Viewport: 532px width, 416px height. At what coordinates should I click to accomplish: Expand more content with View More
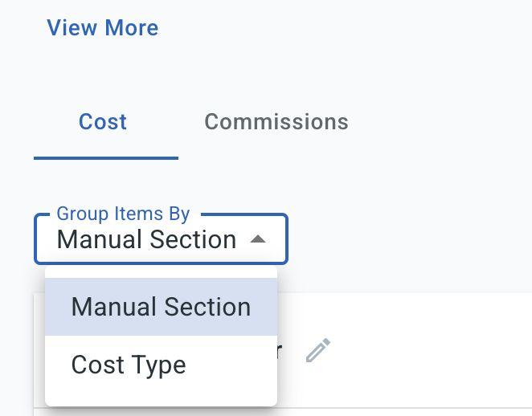pyautogui.click(x=103, y=28)
